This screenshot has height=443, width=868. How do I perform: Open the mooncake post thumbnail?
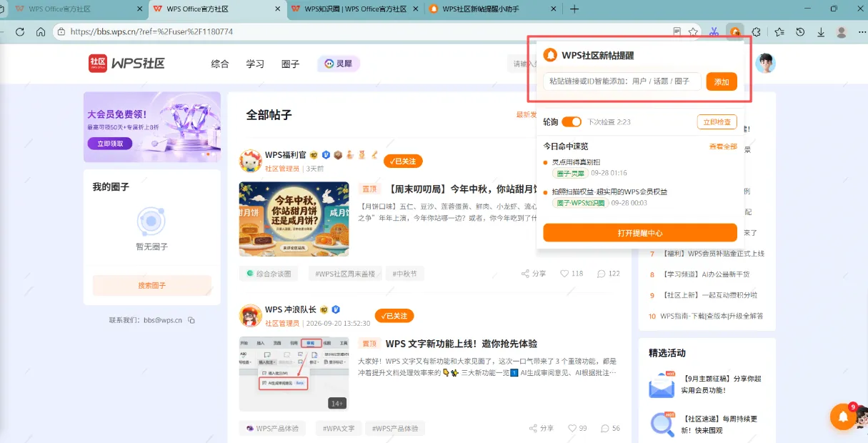(294, 219)
